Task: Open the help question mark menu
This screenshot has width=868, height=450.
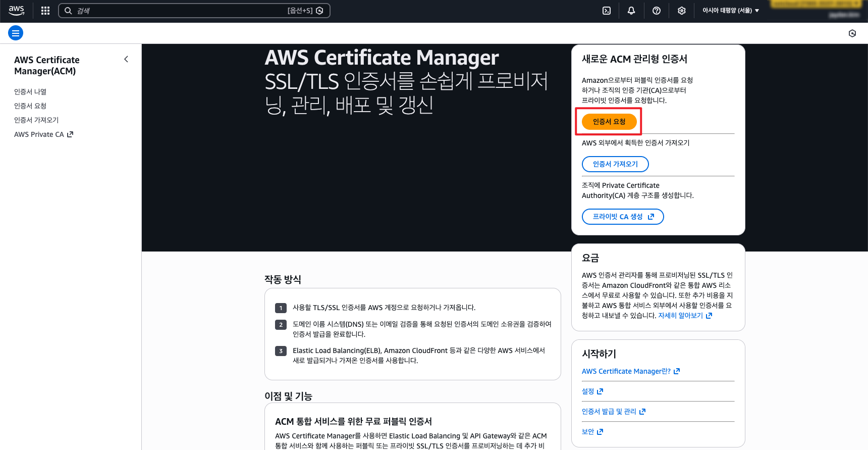Action: click(x=657, y=11)
